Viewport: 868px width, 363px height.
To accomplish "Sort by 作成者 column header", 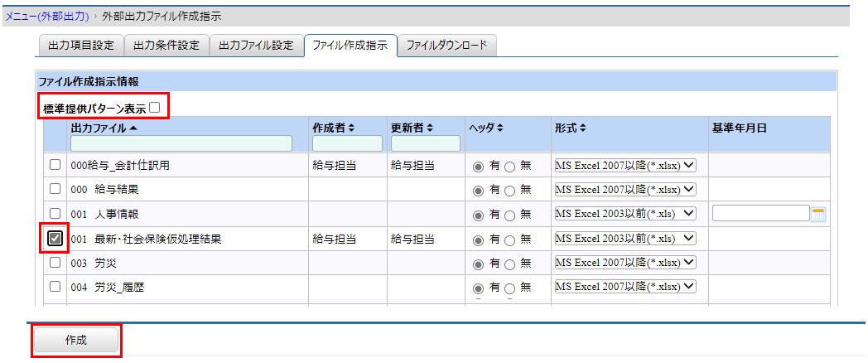I will point(333,128).
